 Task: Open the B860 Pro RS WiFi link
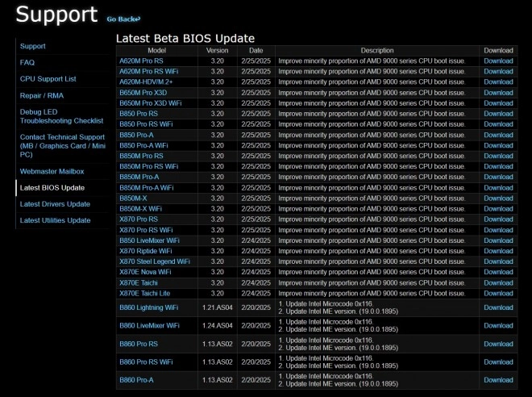pos(146,362)
